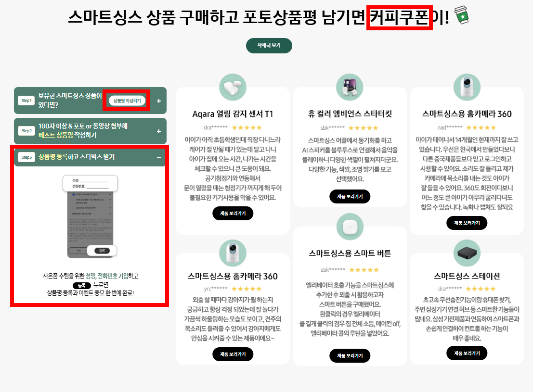The height and width of the screenshot is (392, 533).
Task: Click the star rating on the nad****** review
Action: point(481,128)
